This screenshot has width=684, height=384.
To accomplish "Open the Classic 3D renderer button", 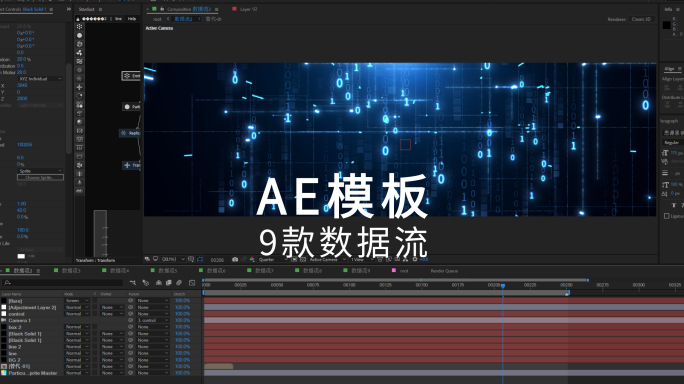I will click(x=641, y=19).
